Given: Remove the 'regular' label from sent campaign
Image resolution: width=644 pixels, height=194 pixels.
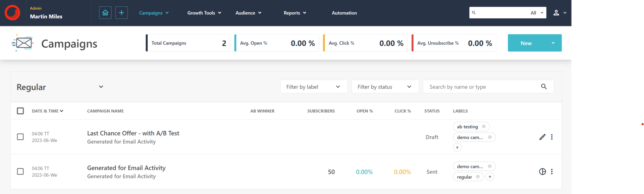Looking at the screenshot, I should coord(478,177).
